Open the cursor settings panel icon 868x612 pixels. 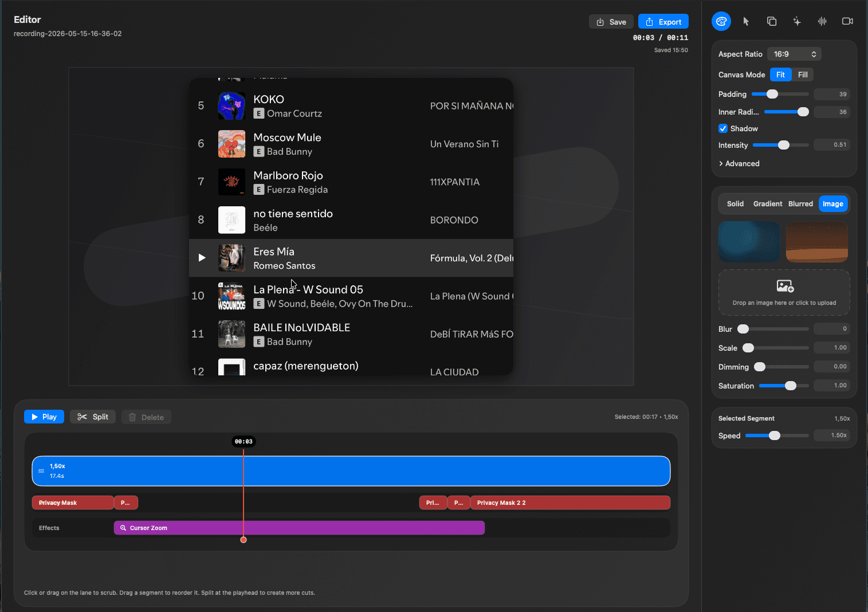pos(746,21)
